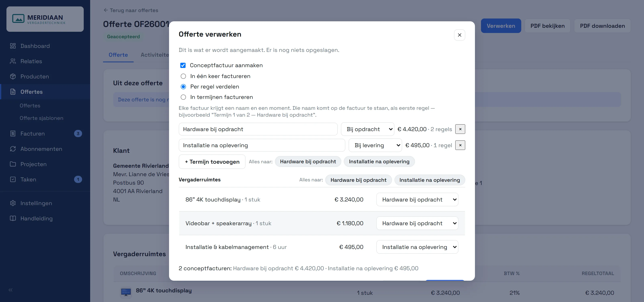
Task: Click PDF bekijken button
Action: [x=547, y=26]
